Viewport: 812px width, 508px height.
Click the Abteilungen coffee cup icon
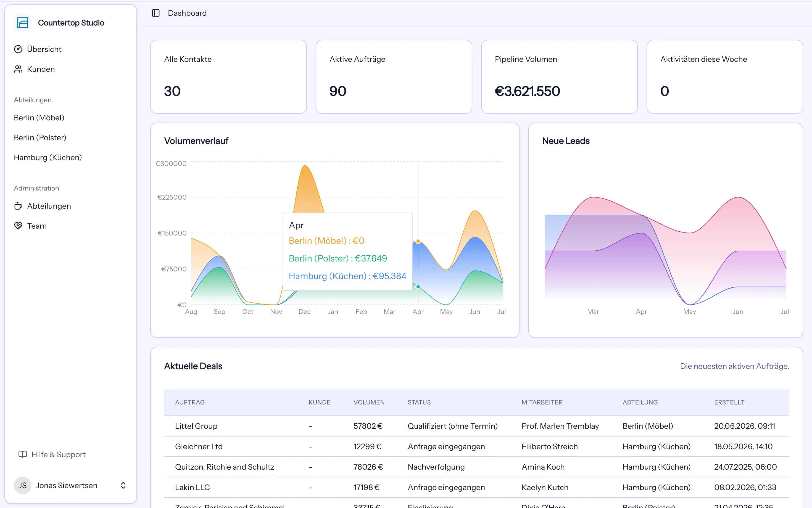[18, 206]
